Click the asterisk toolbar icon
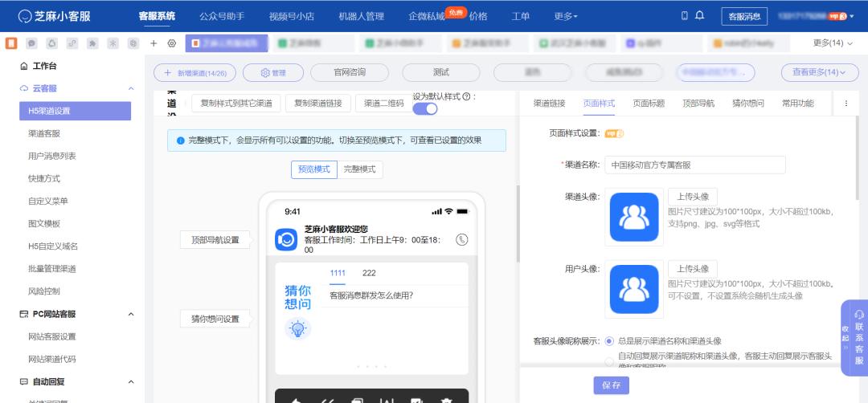868x403 pixels. (113, 43)
